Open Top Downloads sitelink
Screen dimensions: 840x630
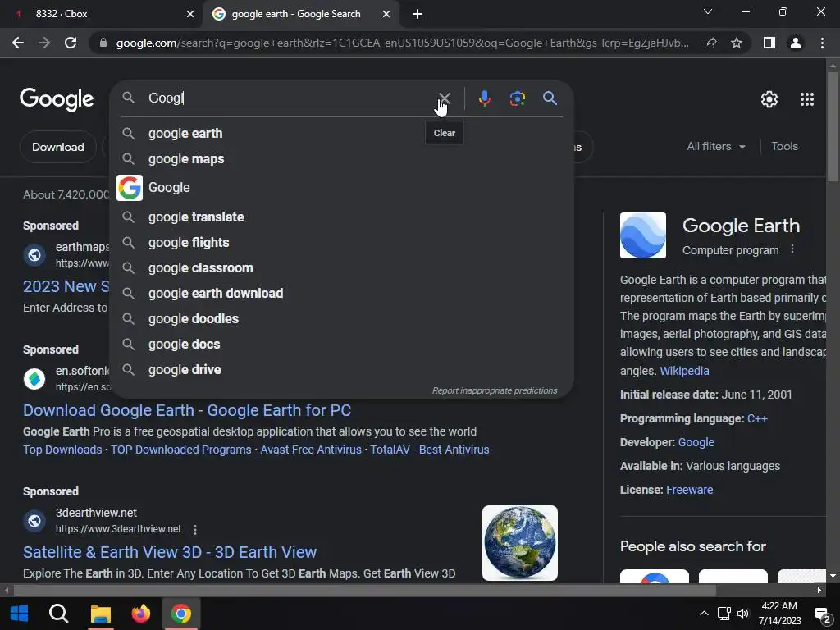62,450
